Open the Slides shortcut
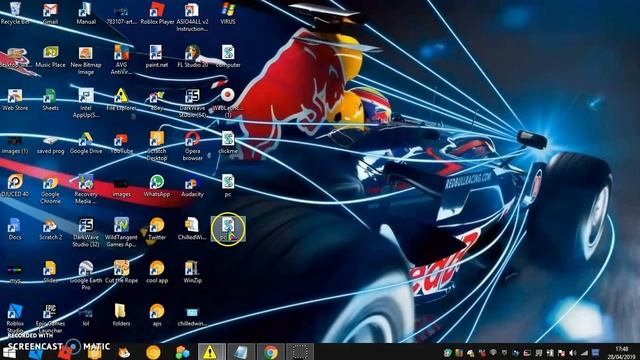 50,273
